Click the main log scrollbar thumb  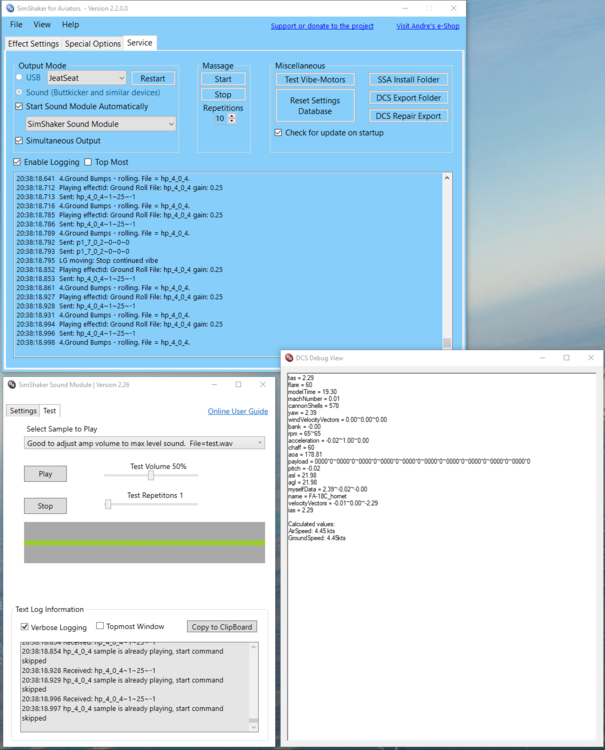pyautogui.click(x=447, y=342)
